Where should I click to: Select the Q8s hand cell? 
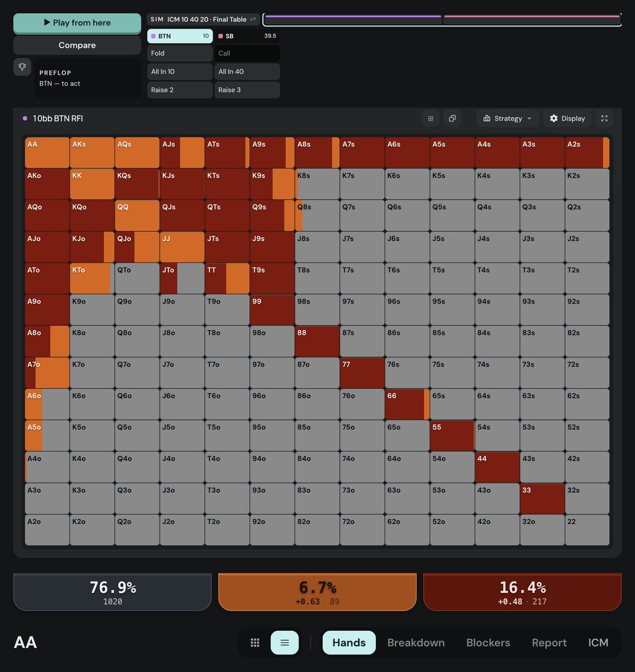(317, 215)
